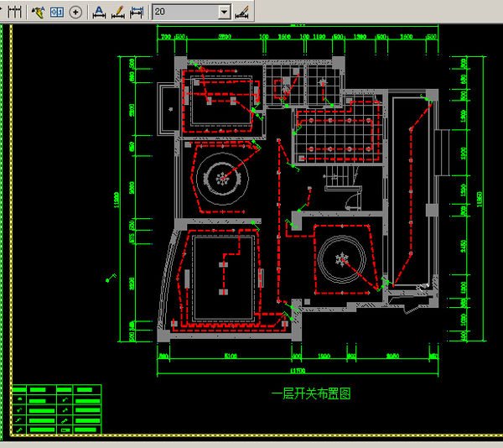Click the dimension style field showing 20
This screenshot has width=503, height=448.
pyautogui.click(x=184, y=12)
